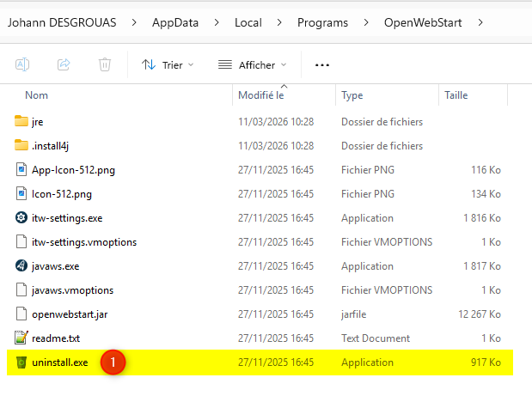Select the itw-settings.exe gear icon

(x=21, y=218)
